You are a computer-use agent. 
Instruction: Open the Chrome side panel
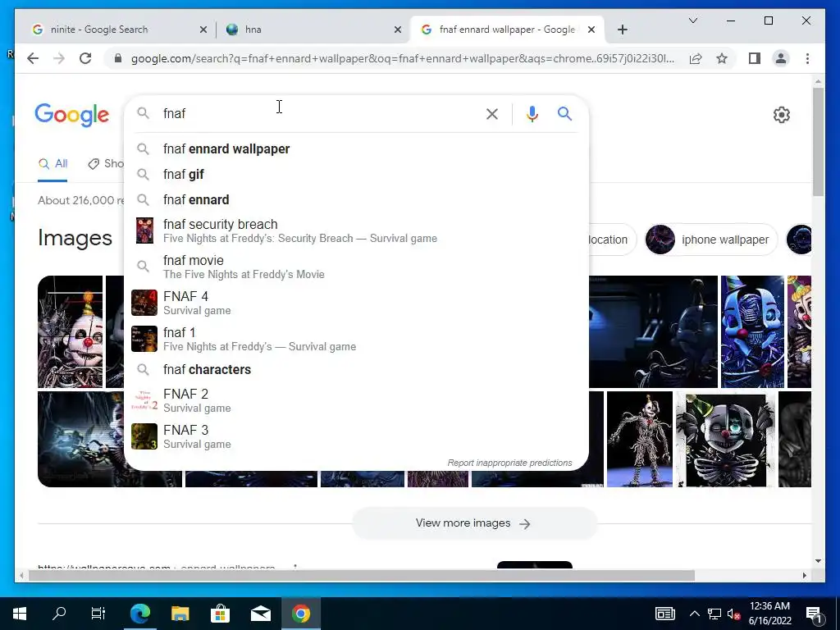755,58
